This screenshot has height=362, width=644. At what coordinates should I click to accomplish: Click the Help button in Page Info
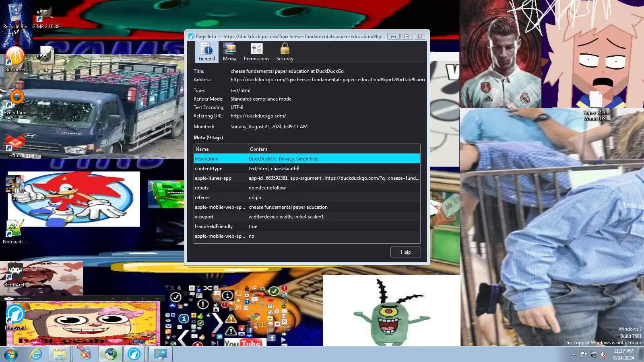pyautogui.click(x=405, y=252)
